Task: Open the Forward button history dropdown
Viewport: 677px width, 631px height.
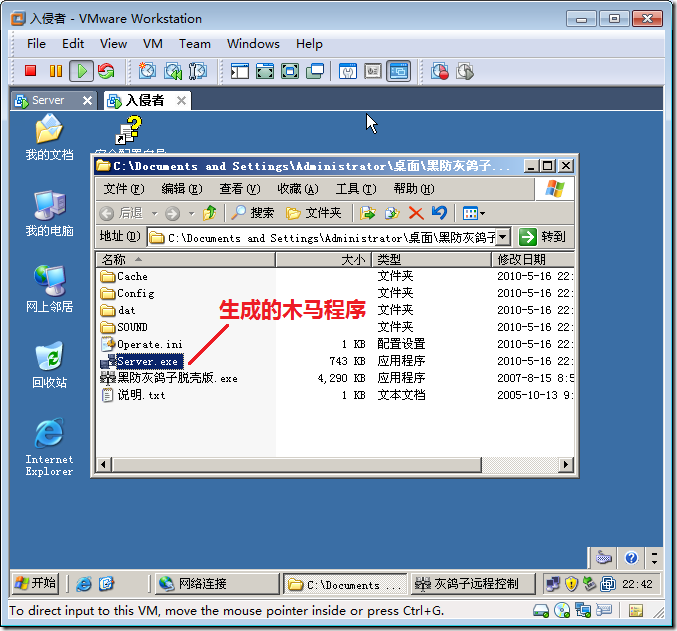Action: (192, 213)
